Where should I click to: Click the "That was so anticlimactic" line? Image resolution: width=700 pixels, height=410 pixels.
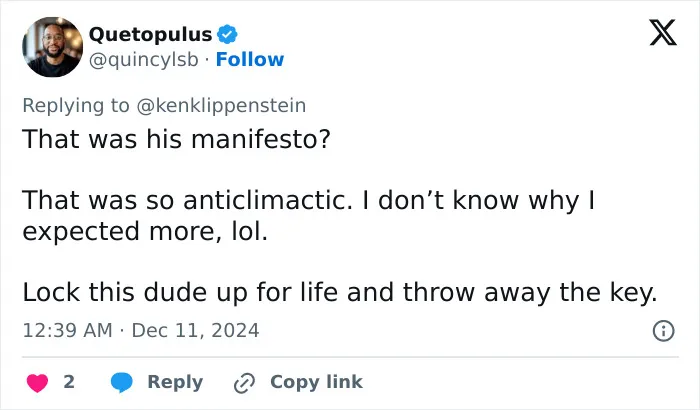point(308,201)
